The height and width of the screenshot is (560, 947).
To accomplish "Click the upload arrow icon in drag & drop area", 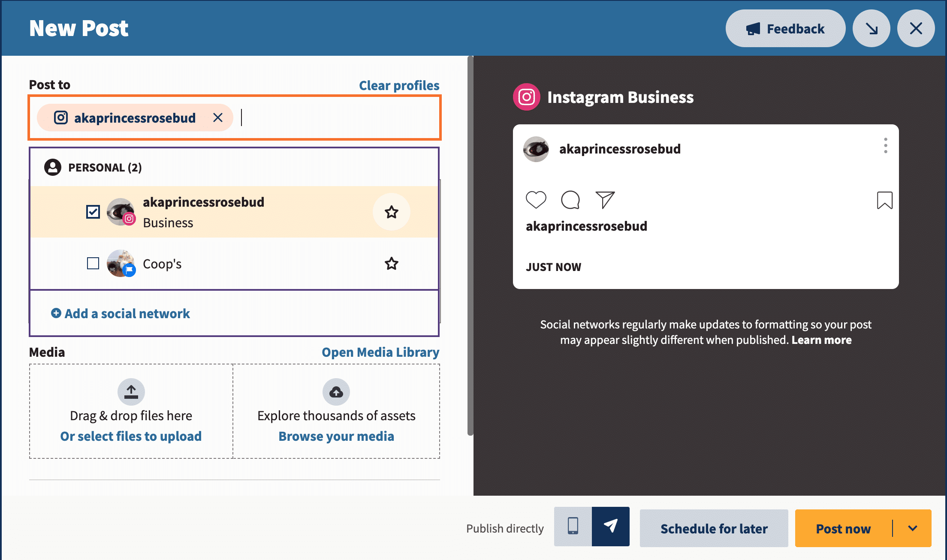I will (x=131, y=391).
